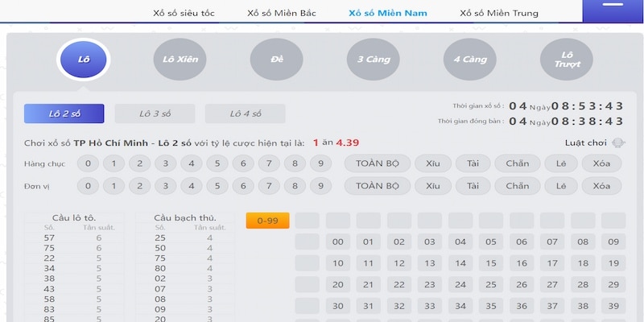Toggle Đơn vị digit 1
The image size is (644, 322).
[114, 186]
